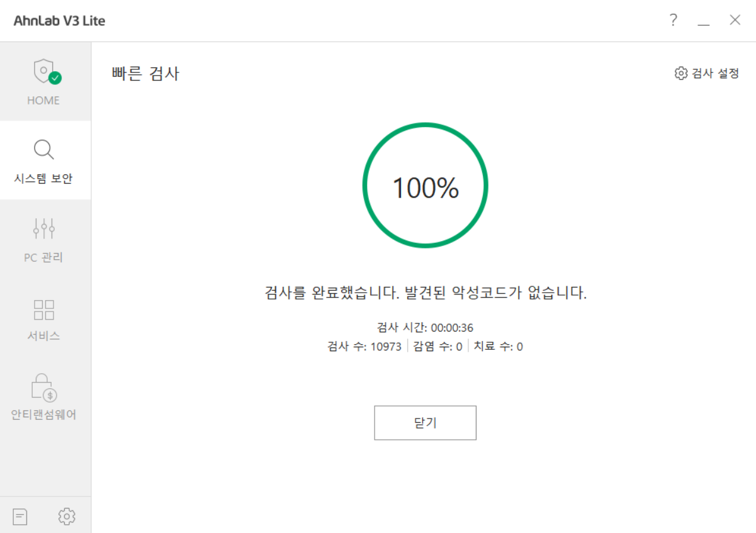Open 서비스 using the grid icon
The height and width of the screenshot is (533, 756).
point(43,308)
